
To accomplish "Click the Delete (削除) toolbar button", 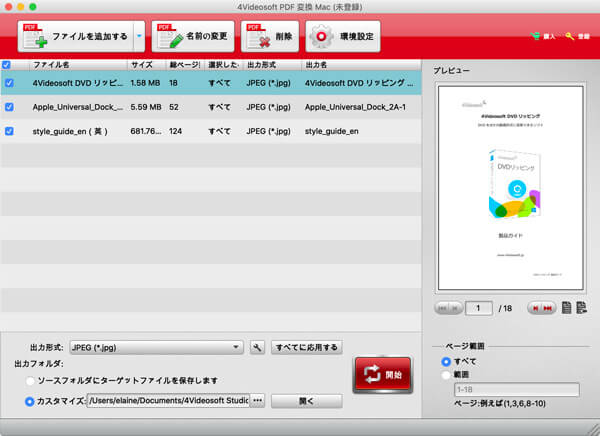I will point(270,36).
